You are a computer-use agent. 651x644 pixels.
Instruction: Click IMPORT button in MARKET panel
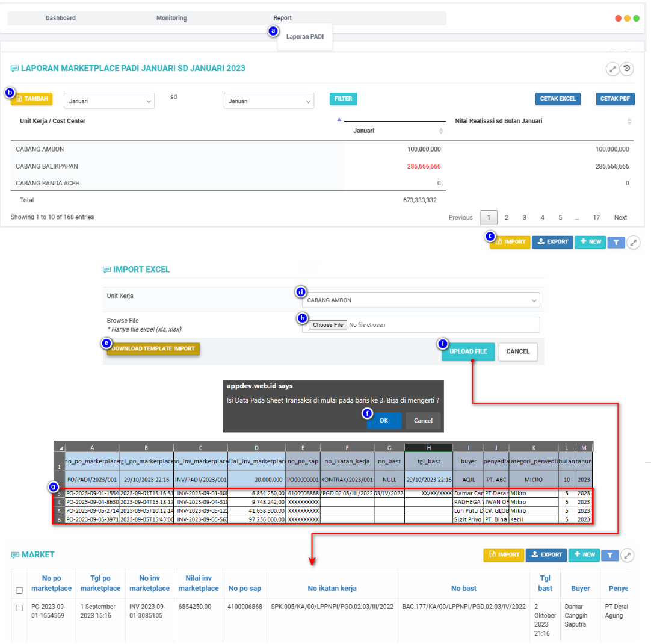[504, 555]
